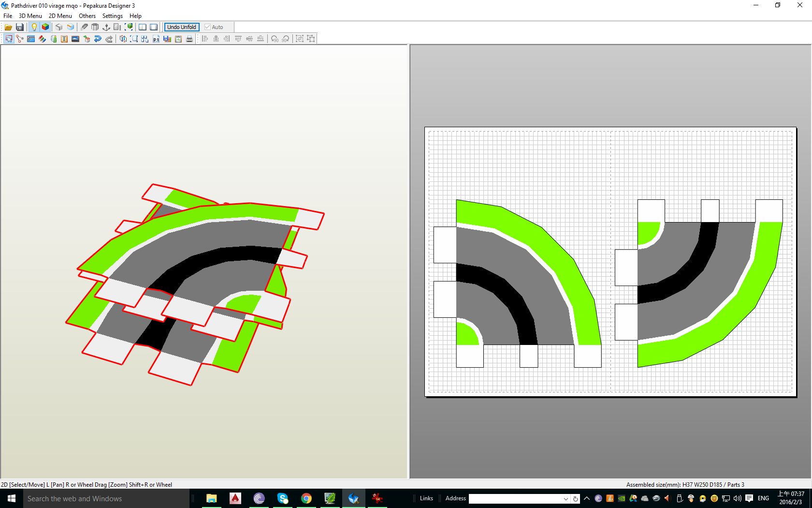Switch to single-pane window layout

[x=154, y=27]
